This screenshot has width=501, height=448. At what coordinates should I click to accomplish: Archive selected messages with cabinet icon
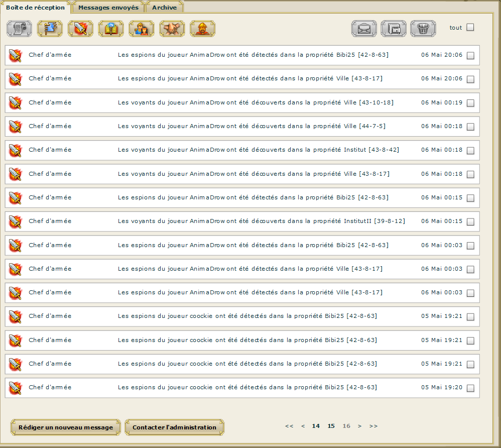394,29
